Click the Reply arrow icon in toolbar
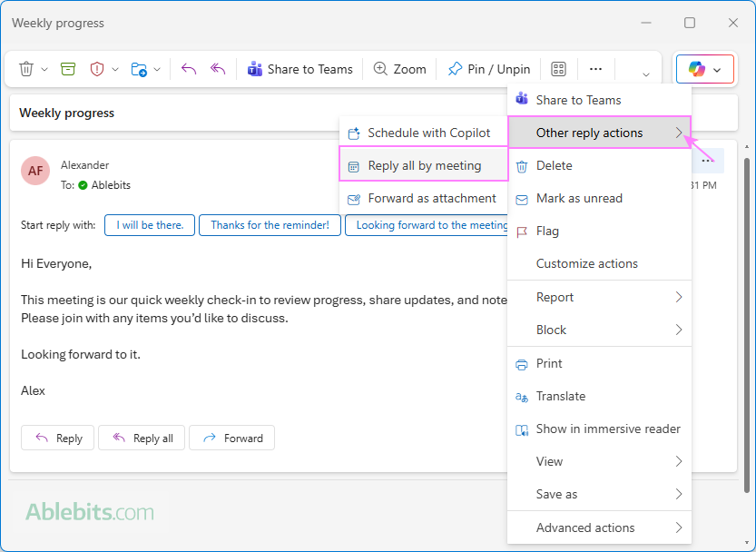This screenshot has width=756, height=552. tap(191, 68)
